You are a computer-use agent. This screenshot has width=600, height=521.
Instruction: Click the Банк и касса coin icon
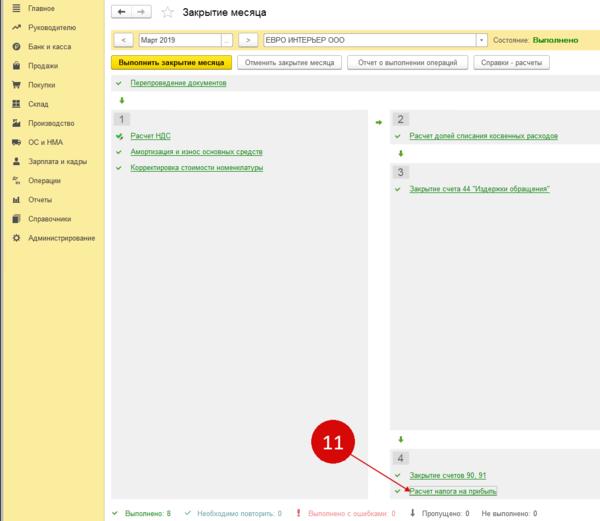click(x=15, y=47)
